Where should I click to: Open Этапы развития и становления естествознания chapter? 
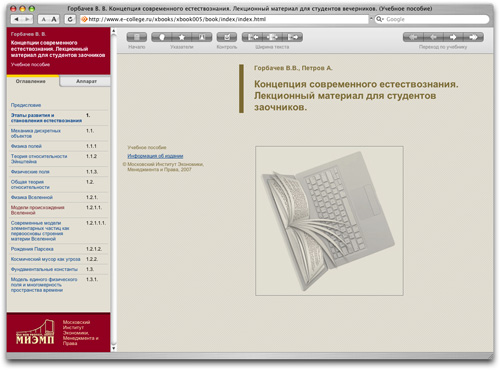46,118
